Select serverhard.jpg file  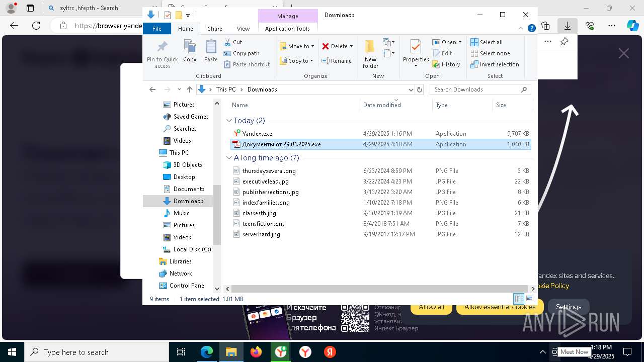381,234
